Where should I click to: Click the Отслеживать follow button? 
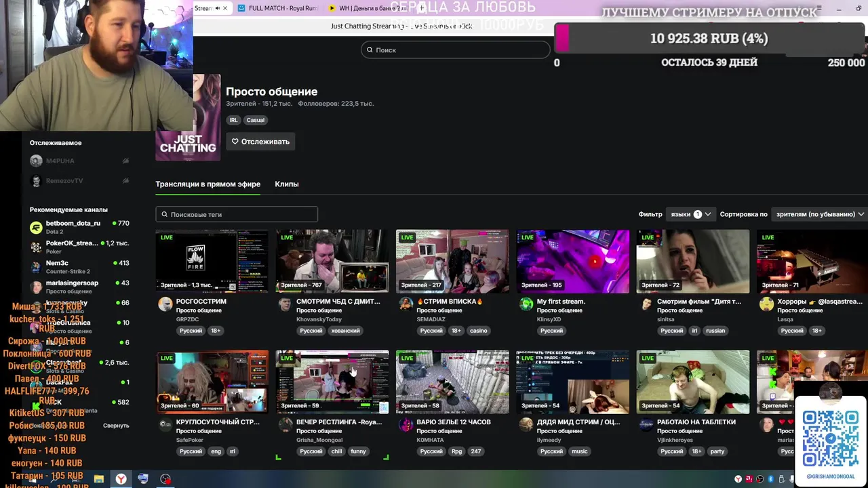(260, 142)
